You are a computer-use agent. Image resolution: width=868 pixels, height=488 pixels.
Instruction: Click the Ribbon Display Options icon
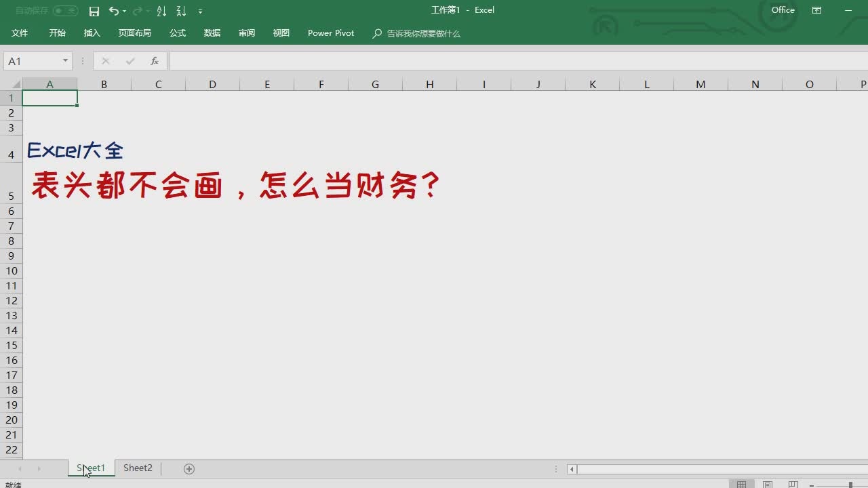click(816, 10)
